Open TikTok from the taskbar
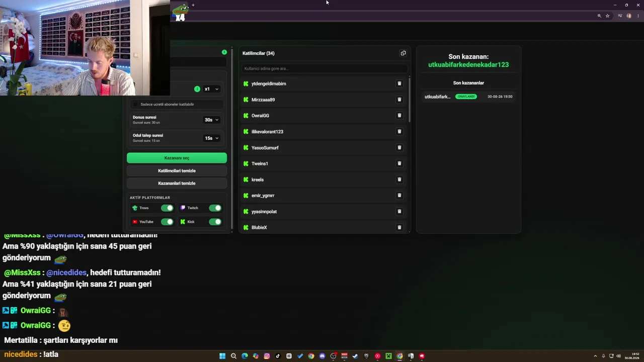This screenshot has height=362, width=644. point(278,356)
